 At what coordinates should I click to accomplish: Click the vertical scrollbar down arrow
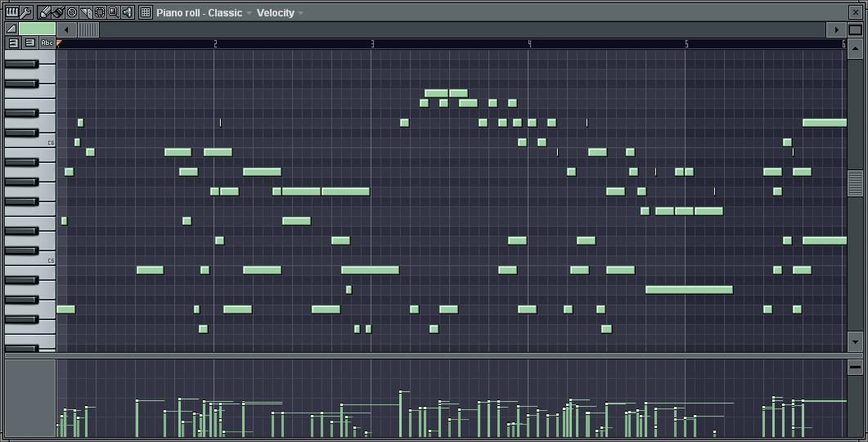click(855, 341)
